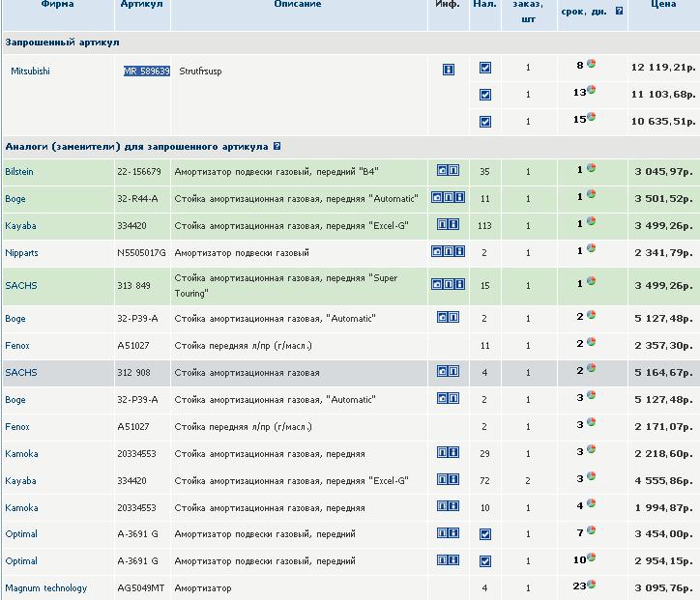Click info icon in Kayaba 334420 green row
Image resolution: width=700 pixels, height=600 pixels.
[x=453, y=224]
